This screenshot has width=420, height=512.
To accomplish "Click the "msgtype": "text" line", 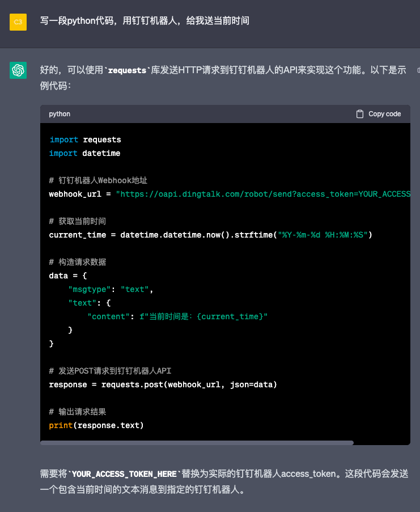I will 111,289.
